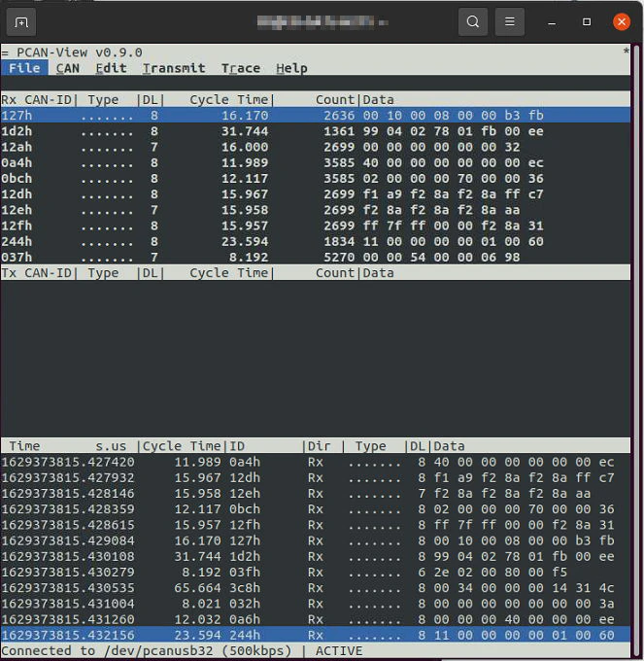Select trace row timestamp 1629373815.428359
This screenshot has width=644, height=661.
(316, 509)
